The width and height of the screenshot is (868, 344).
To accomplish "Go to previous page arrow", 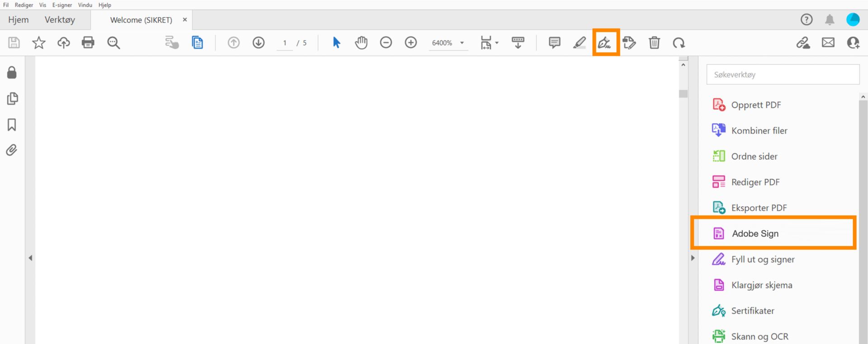I will coord(234,43).
